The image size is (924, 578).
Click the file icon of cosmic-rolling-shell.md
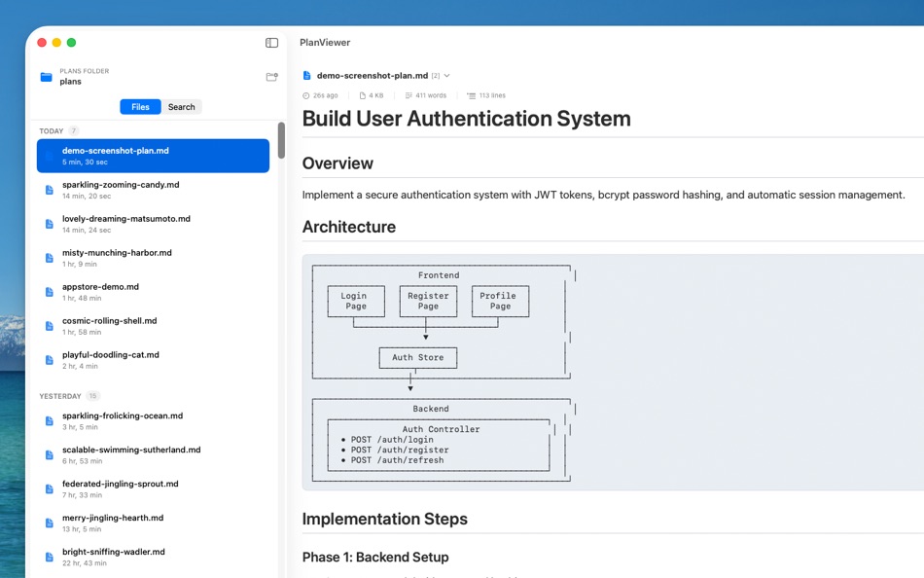tap(50, 326)
